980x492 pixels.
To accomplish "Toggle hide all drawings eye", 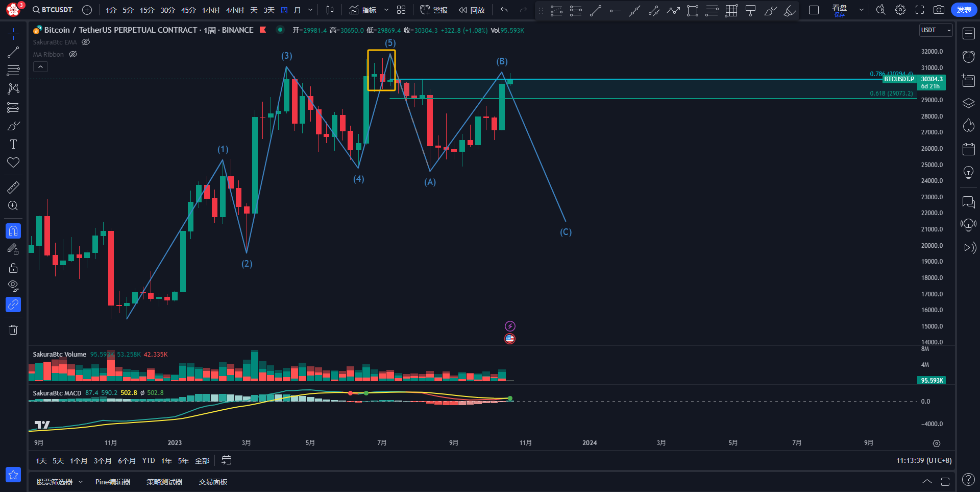I will [13, 286].
